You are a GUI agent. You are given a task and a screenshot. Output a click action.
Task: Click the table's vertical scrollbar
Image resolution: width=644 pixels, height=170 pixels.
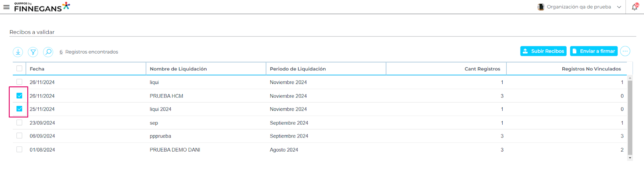click(x=630, y=117)
